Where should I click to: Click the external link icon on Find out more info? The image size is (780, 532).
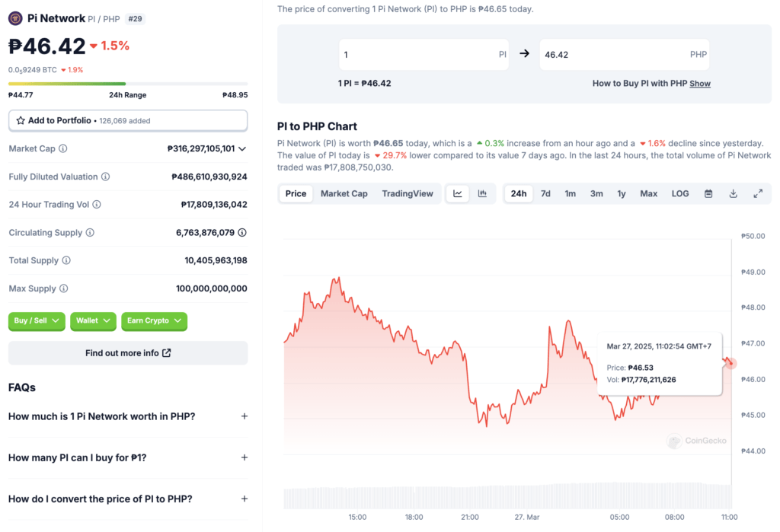[167, 352]
